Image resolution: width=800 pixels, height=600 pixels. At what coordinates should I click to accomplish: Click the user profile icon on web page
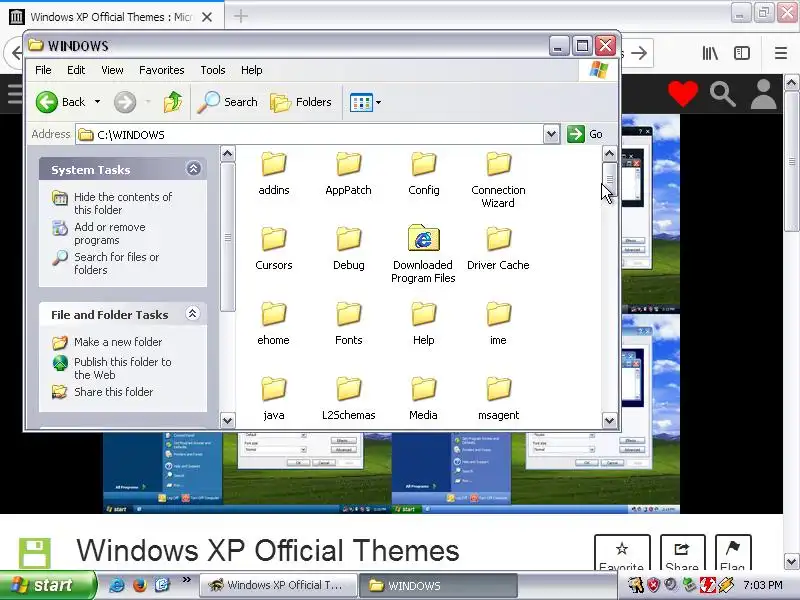click(763, 94)
